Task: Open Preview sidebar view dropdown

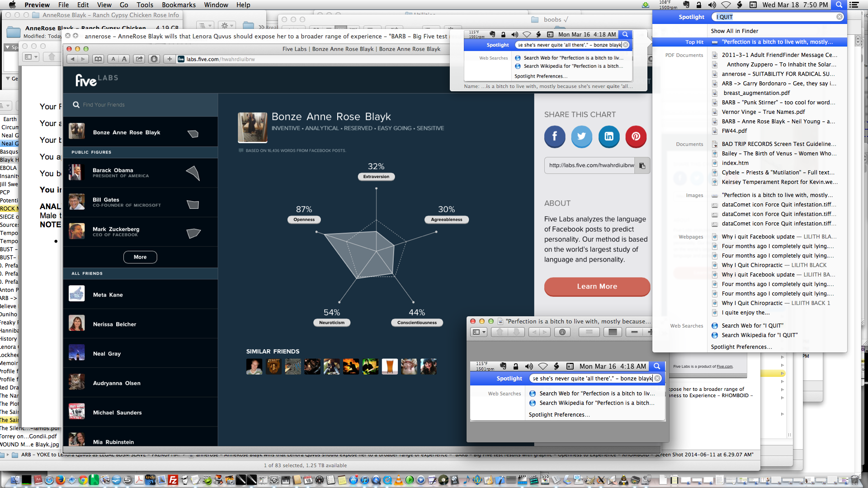Action: point(478,333)
